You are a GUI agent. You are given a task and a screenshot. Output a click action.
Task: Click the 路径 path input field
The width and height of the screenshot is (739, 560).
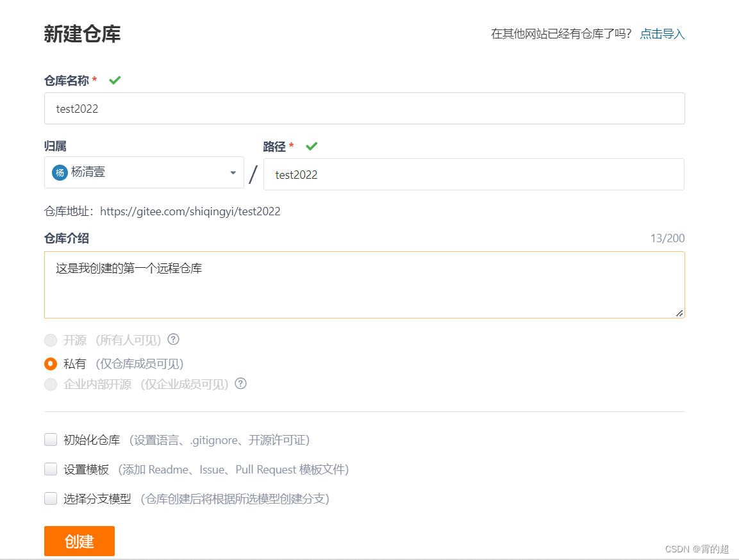[474, 174]
